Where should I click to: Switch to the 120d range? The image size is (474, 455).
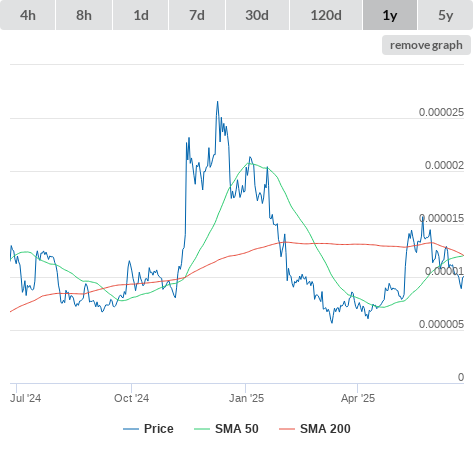point(326,15)
